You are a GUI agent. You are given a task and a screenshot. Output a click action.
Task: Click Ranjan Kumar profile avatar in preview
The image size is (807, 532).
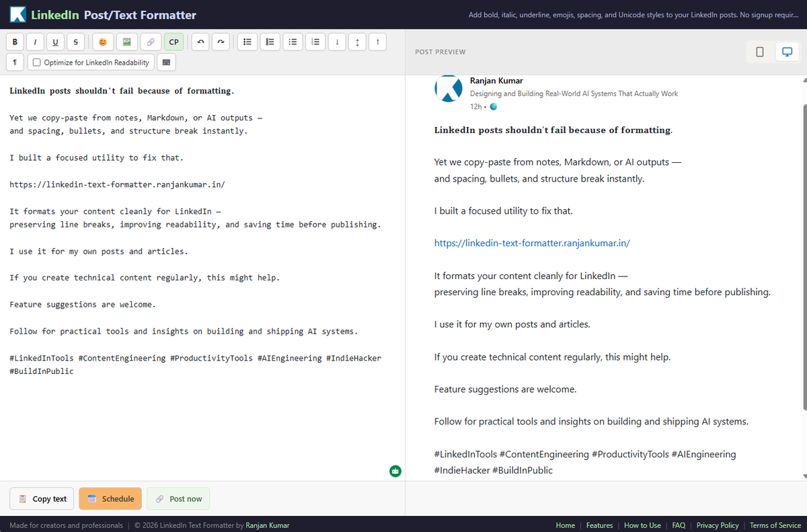[x=449, y=88]
